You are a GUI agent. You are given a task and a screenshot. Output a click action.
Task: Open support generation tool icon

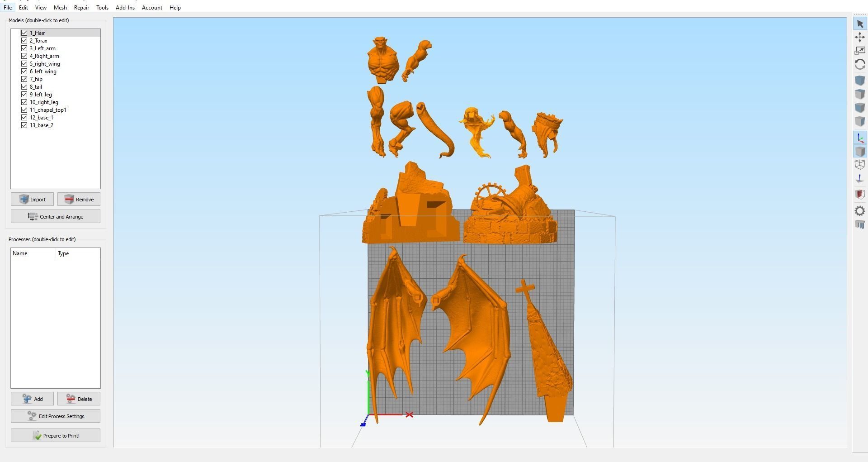pyautogui.click(x=860, y=224)
